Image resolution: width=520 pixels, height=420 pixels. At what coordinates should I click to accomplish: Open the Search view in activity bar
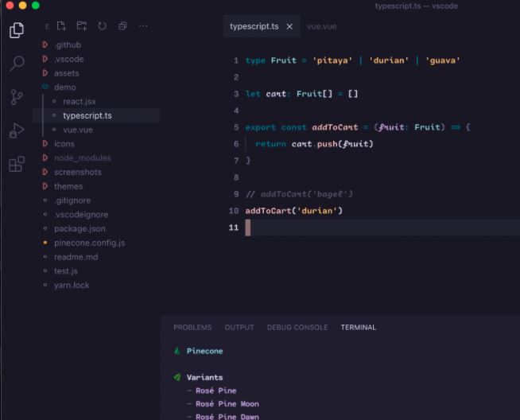(x=17, y=63)
